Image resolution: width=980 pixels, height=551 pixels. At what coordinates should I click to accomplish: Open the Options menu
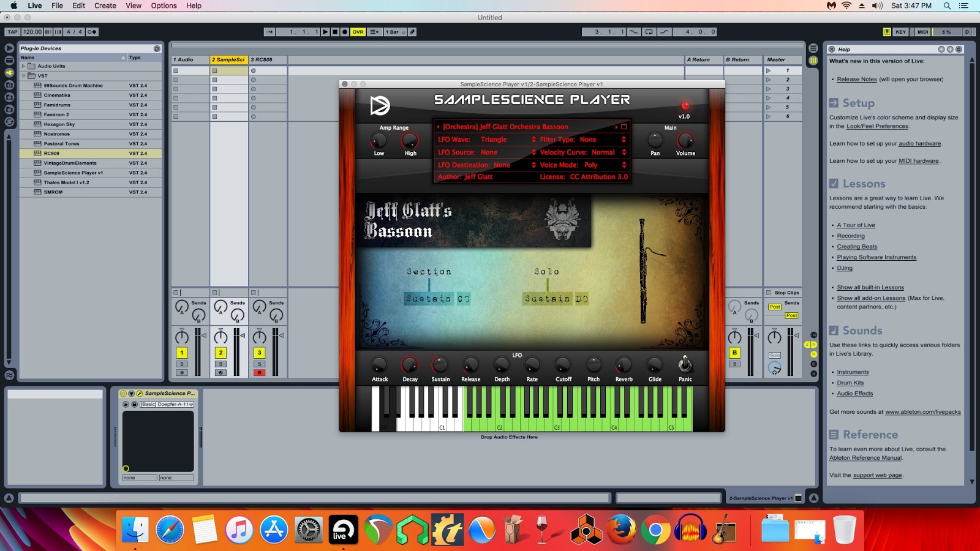click(x=164, y=6)
